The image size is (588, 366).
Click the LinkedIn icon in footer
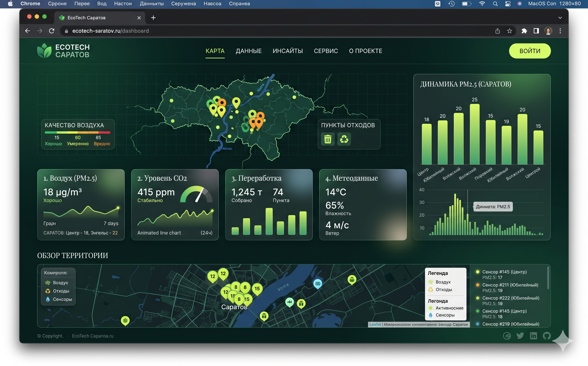pos(533,335)
